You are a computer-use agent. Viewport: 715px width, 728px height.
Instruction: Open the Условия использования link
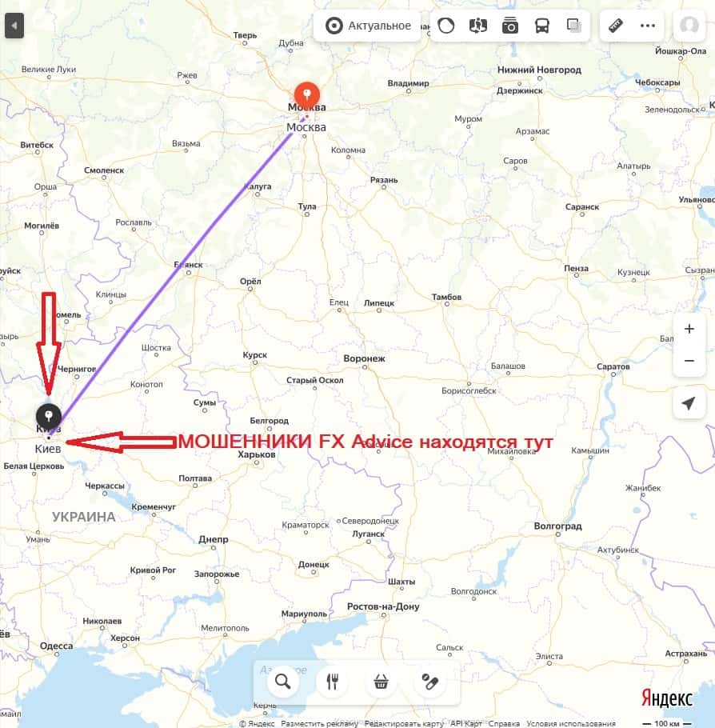pyautogui.click(x=571, y=723)
